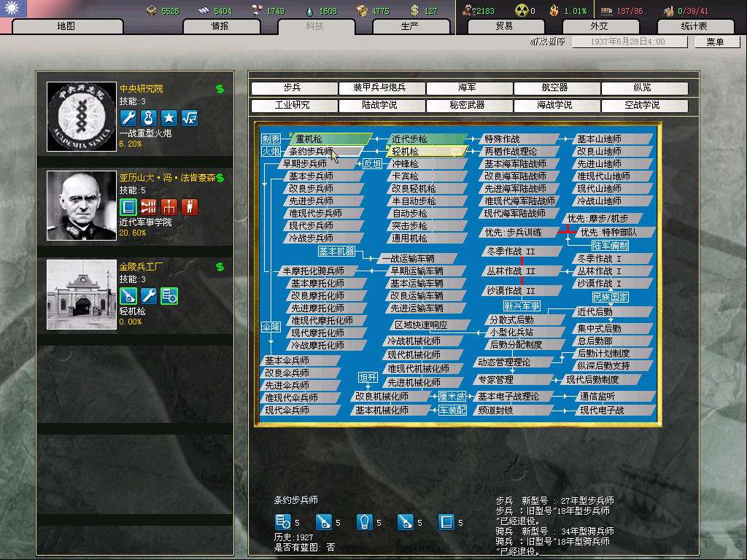Open the 装甲兵与炮兵 tech category

coord(379,88)
